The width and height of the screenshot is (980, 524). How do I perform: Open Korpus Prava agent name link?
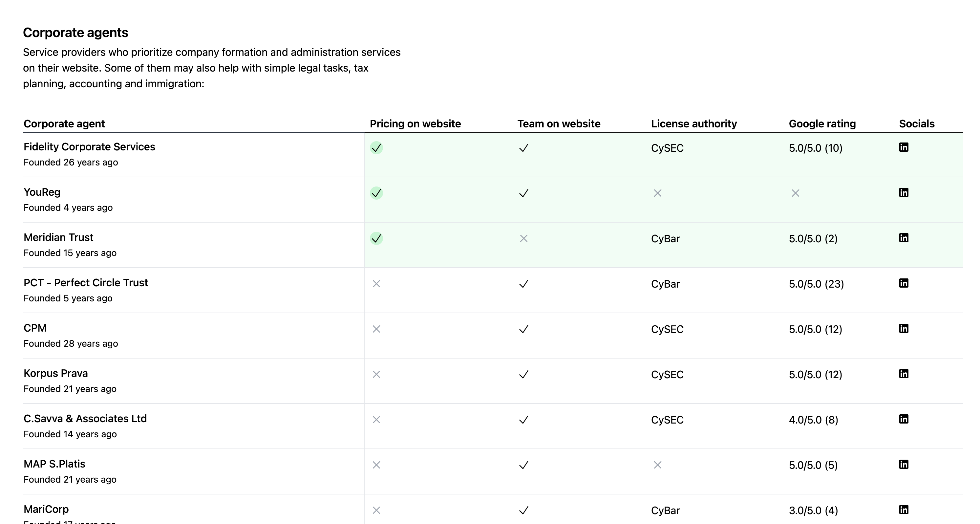(55, 373)
